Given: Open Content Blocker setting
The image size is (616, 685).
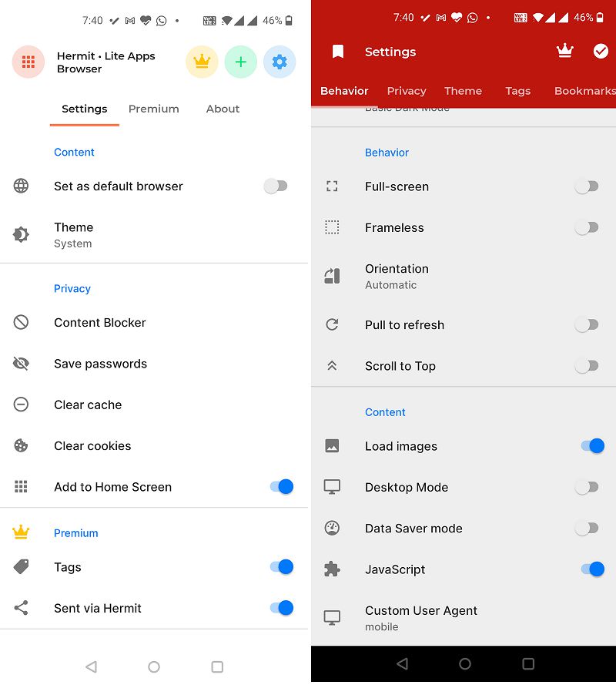Looking at the screenshot, I should 99,323.
